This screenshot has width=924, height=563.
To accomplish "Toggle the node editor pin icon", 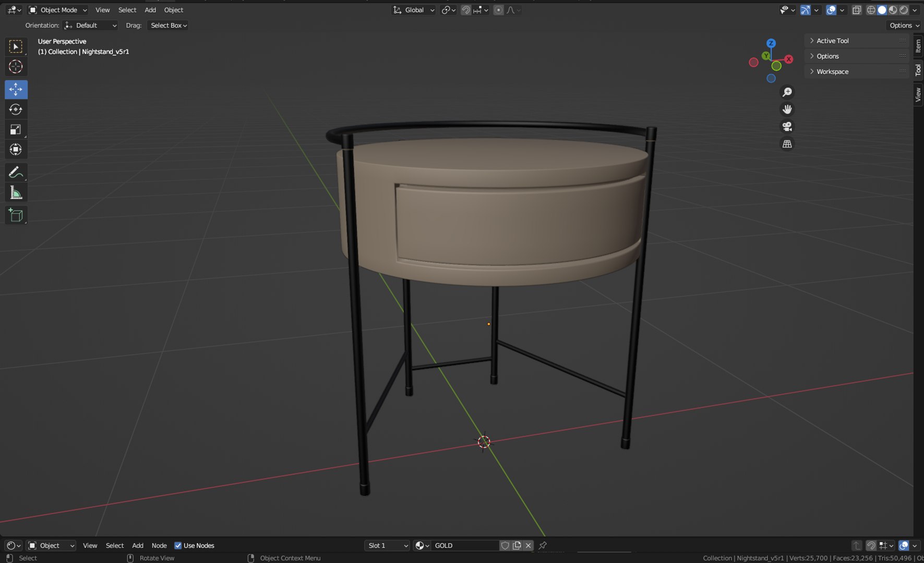I will pyautogui.click(x=543, y=545).
